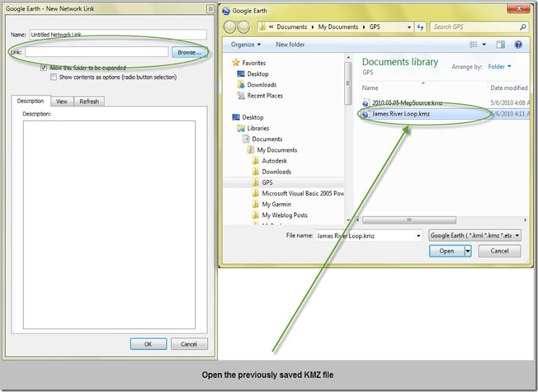Click the navigation pane vertical scrollbar

[348, 83]
